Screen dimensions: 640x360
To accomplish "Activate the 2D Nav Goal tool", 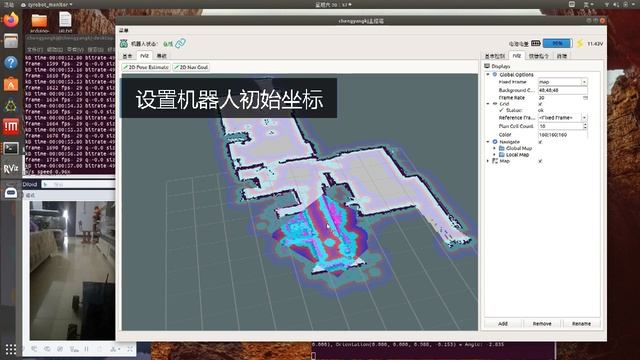I will [191, 67].
